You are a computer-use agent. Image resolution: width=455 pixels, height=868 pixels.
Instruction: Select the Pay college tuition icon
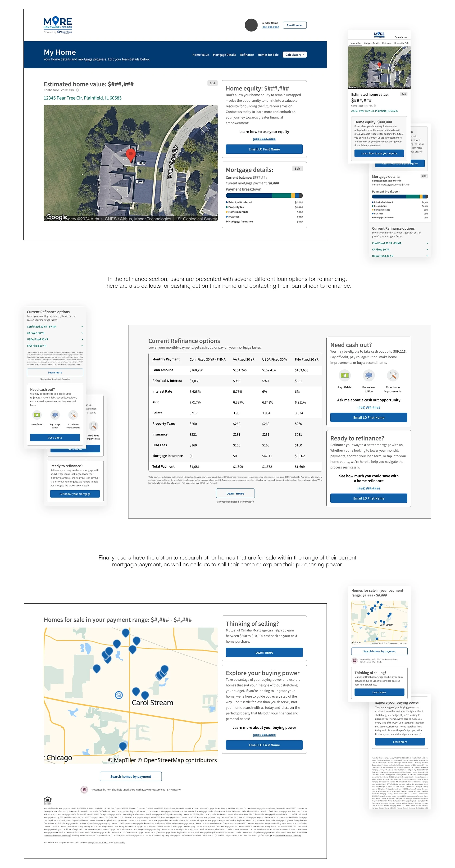pos(368,375)
